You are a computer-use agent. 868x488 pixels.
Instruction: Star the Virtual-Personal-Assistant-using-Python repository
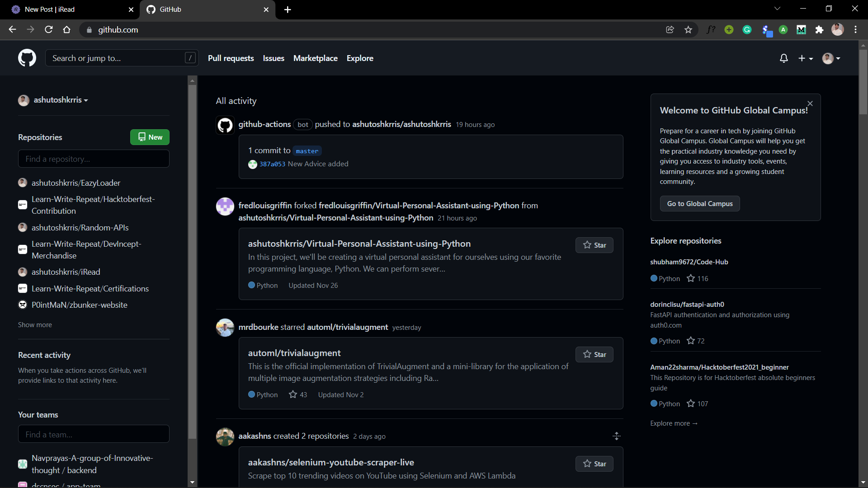click(594, 245)
